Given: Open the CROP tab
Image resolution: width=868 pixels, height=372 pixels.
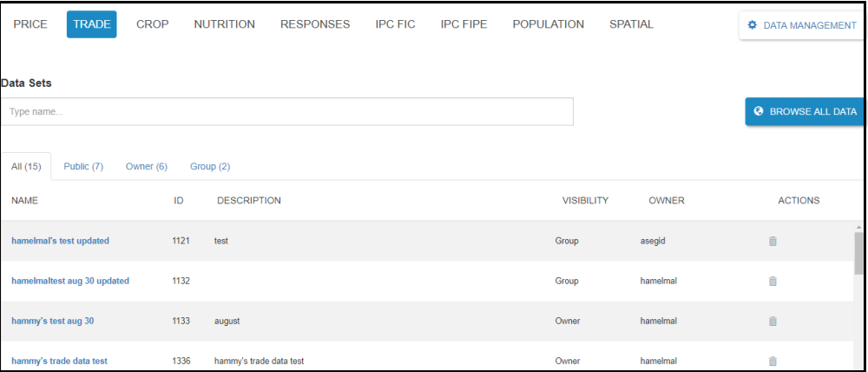Looking at the screenshot, I should pyautogui.click(x=153, y=24).
